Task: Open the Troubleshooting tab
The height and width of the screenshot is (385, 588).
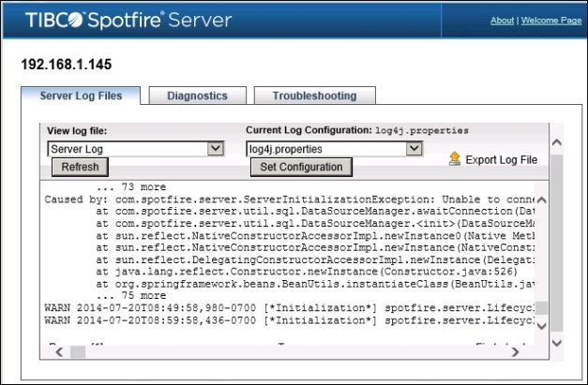Action: click(314, 96)
